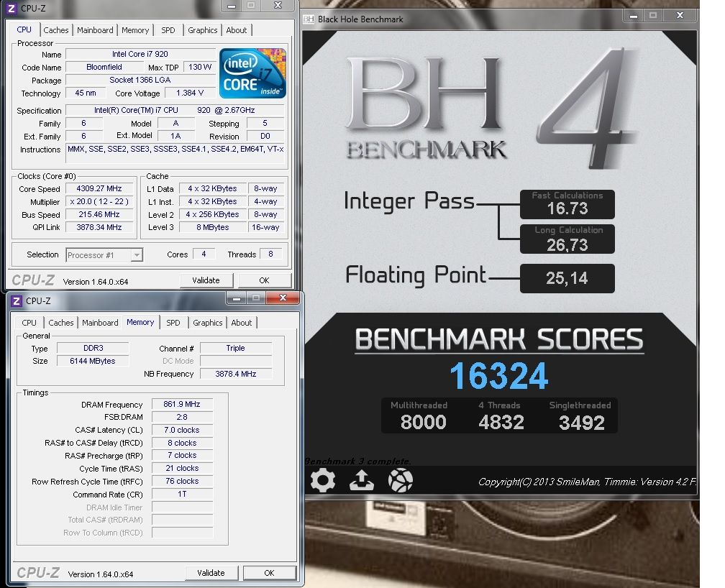The image size is (725, 588).
Task: Open the Processor #1 selection dropdown
Action: pyautogui.click(x=104, y=255)
